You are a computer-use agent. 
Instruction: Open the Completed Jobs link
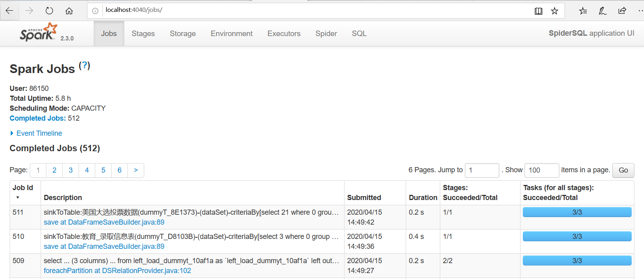tap(38, 118)
